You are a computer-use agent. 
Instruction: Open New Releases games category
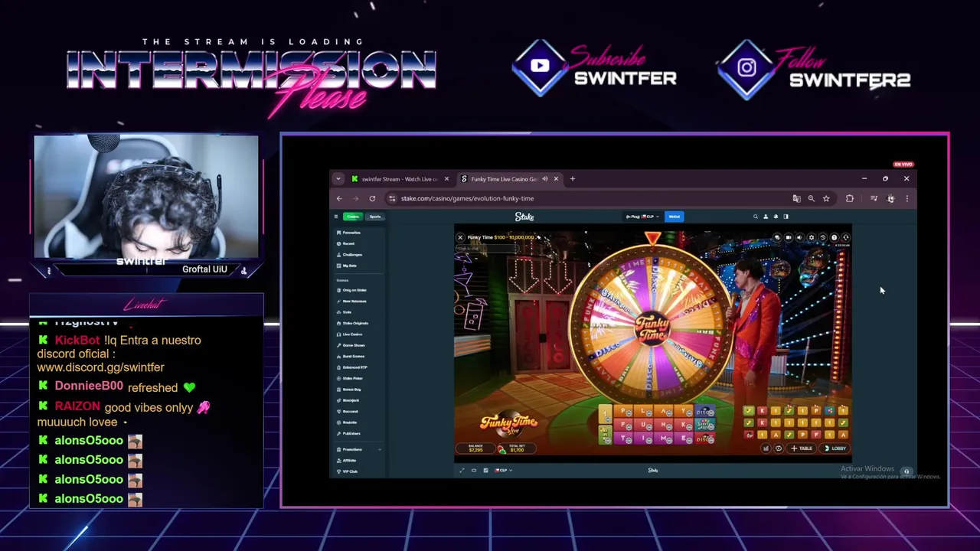pos(351,302)
